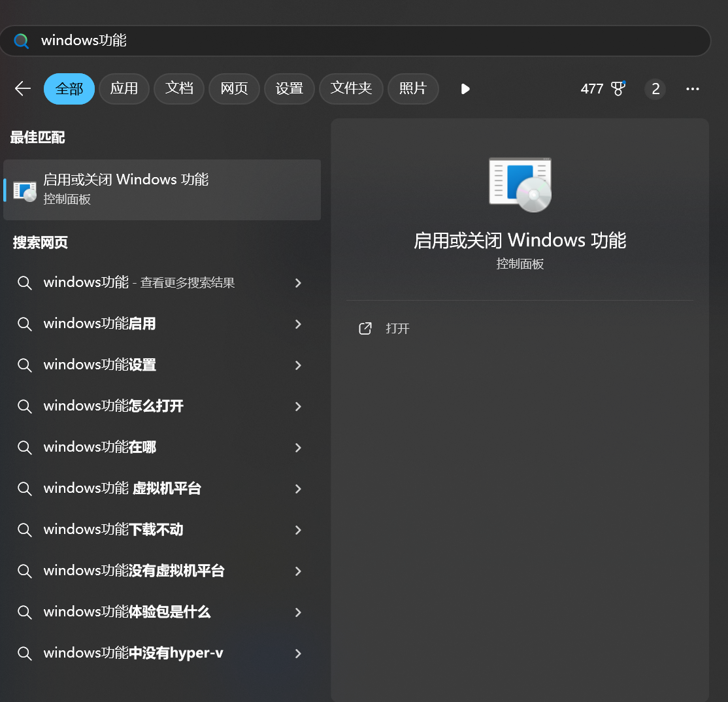Expand chevron for 没有虚拟机平台 row
This screenshot has width=728, height=702.
[x=298, y=571]
